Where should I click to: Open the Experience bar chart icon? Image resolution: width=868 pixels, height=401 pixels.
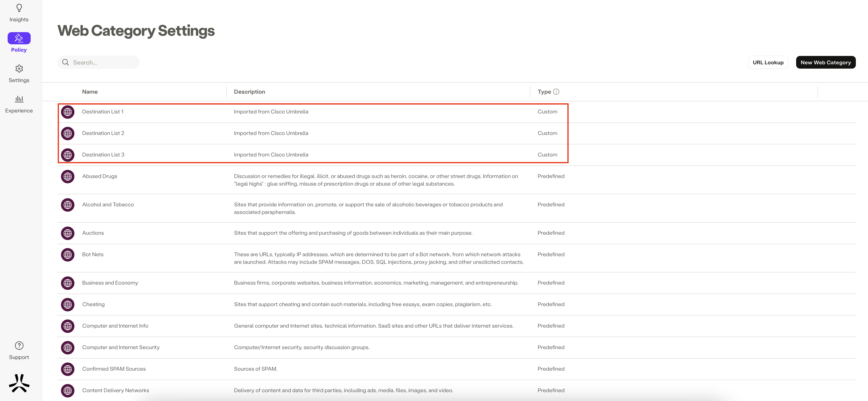point(19,99)
